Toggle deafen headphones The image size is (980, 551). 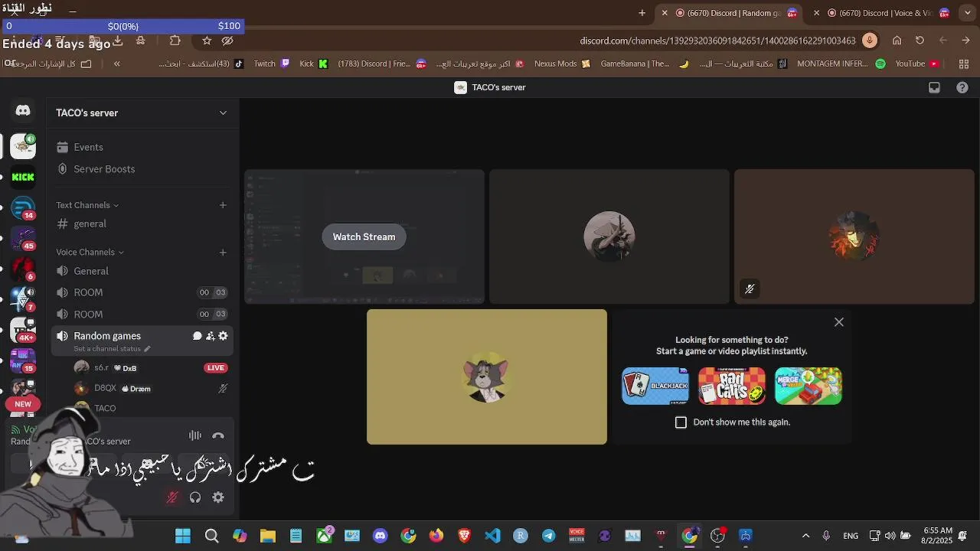[x=195, y=497]
